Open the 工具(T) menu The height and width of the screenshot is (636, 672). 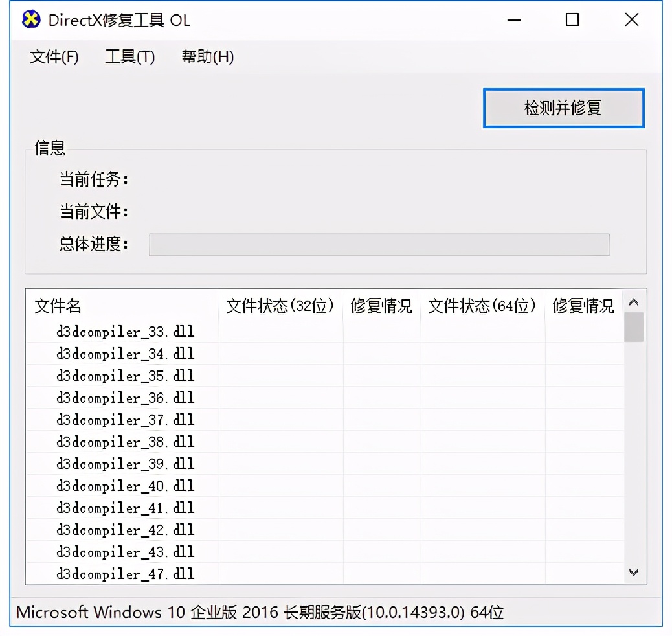[x=130, y=56]
